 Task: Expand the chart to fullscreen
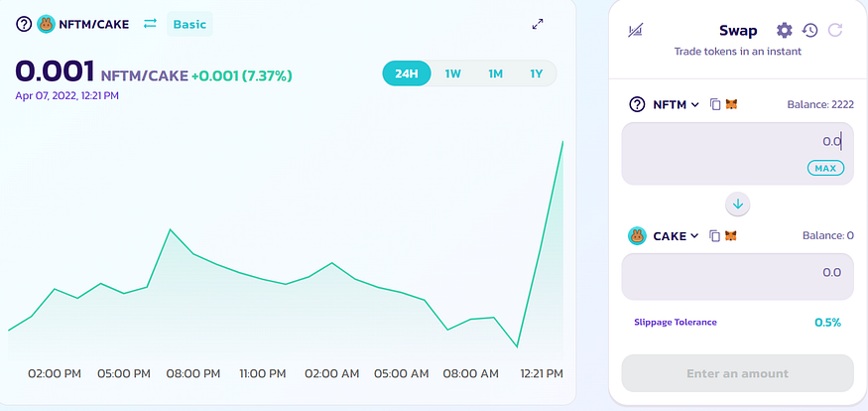538,25
